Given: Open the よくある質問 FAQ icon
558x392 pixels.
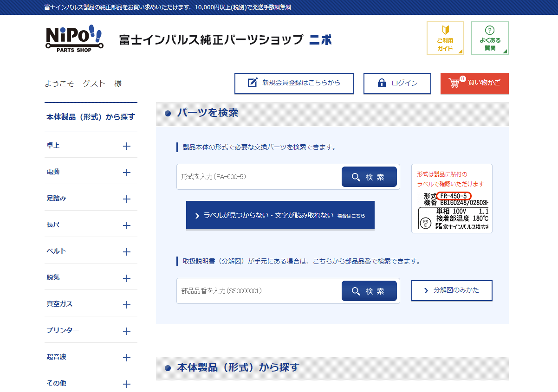Looking at the screenshot, I should (489, 38).
